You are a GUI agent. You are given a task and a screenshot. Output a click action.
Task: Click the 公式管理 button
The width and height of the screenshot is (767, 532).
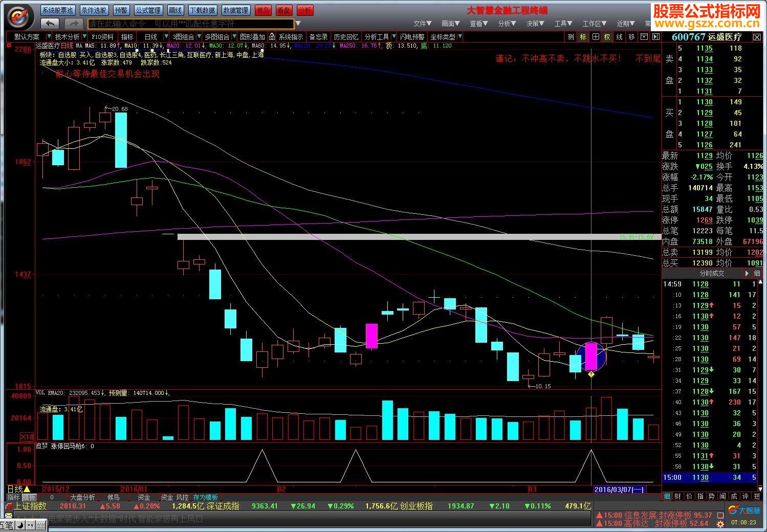click(148, 10)
